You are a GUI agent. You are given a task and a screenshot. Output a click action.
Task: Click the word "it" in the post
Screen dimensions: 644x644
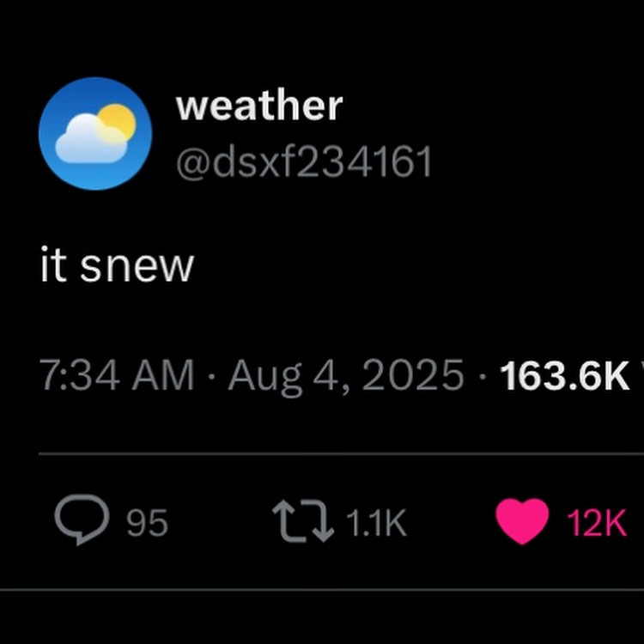[x=52, y=265]
